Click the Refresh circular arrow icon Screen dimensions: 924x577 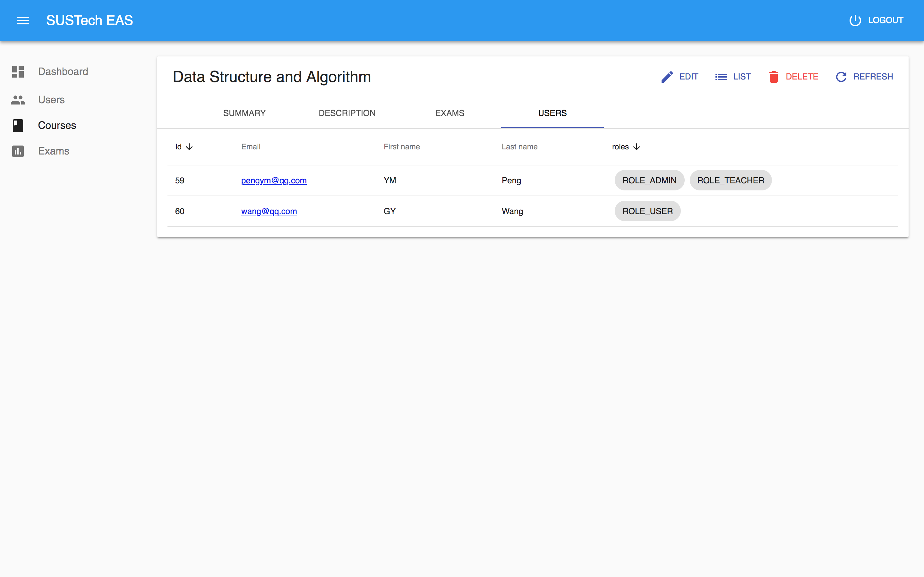841,77
